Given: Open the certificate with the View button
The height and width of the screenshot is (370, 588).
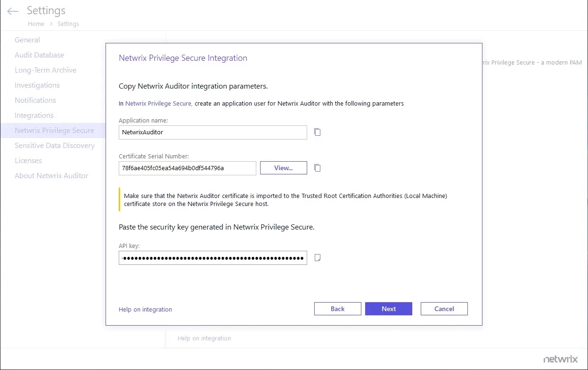Looking at the screenshot, I should coord(283,168).
